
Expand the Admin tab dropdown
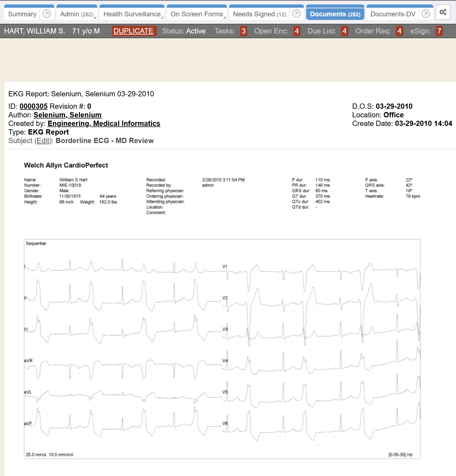(95, 17)
